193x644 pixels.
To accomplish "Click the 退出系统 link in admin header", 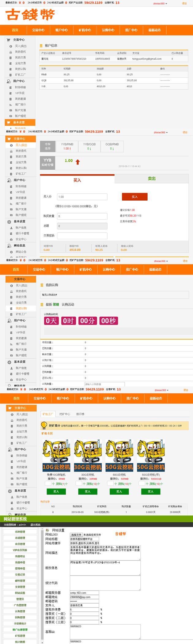I will [x=35, y=525].
